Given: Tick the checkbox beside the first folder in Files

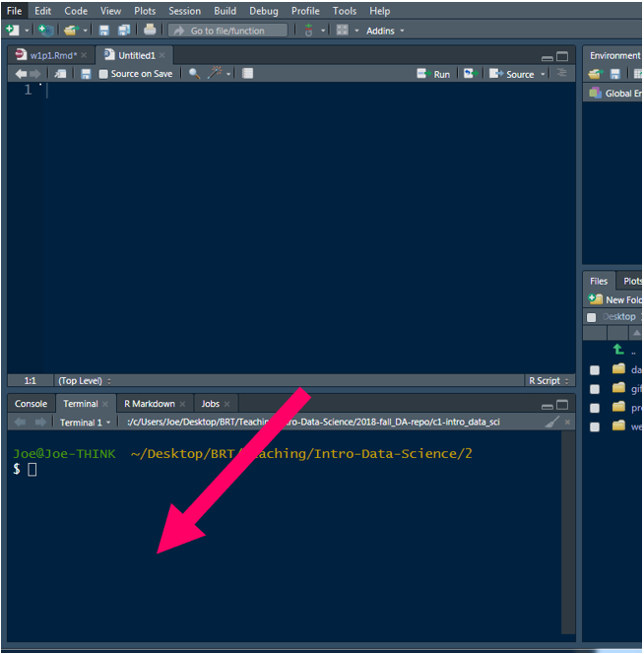Looking at the screenshot, I should [594, 370].
